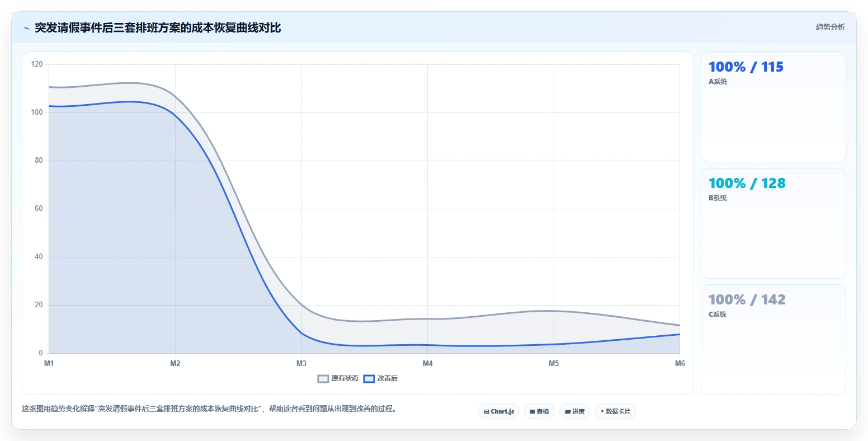Viewport: 868px width, 441px height.
Task: Click the M6 axis label
Action: pyautogui.click(x=680, y=364)
